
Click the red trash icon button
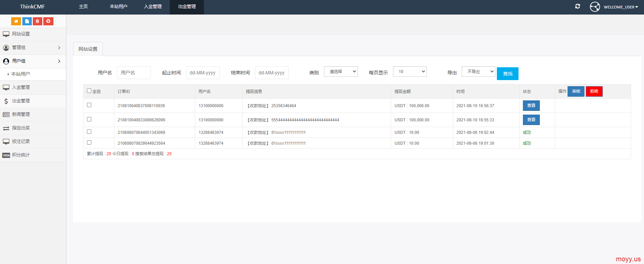38,21
